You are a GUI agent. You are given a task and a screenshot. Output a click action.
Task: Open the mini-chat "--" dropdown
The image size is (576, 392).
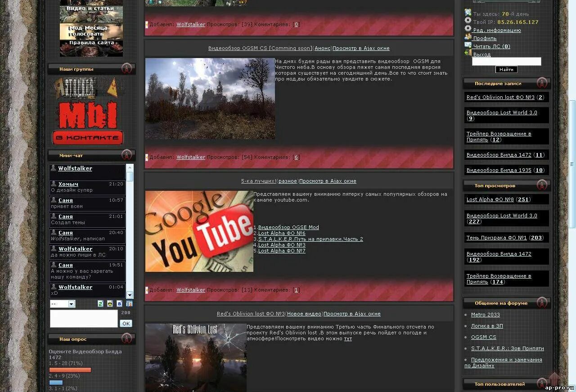click(63, 304)
